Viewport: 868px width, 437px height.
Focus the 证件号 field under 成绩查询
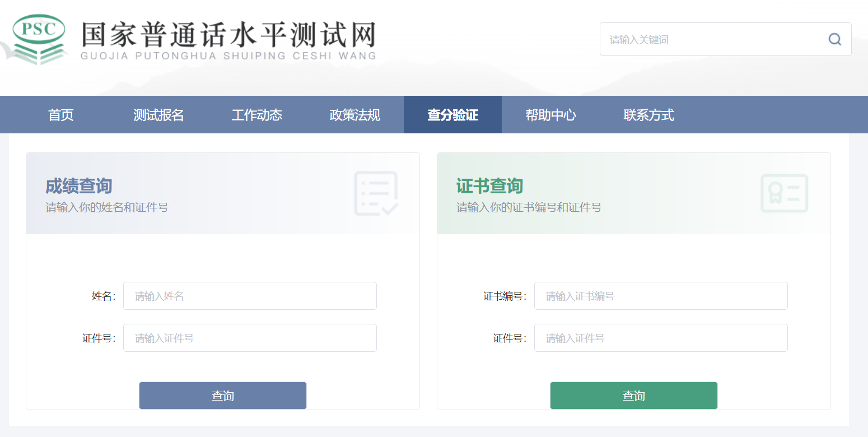coord(250,338)
